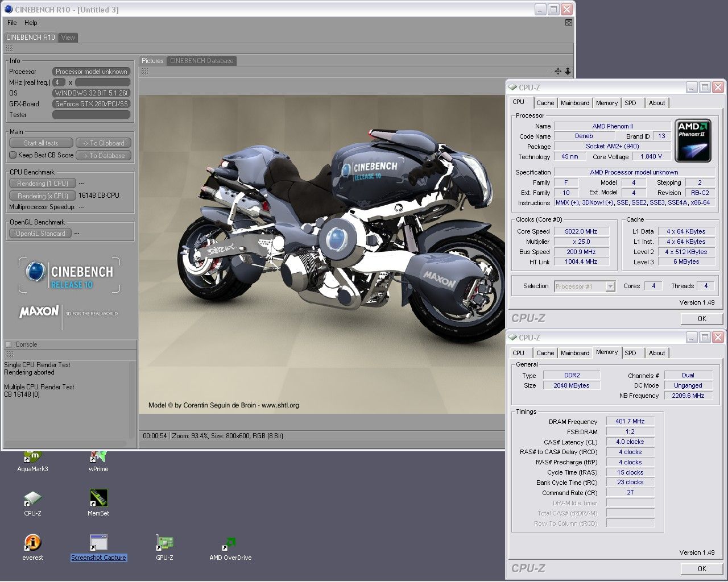Screen dimensions: 728x582
Task: Click To Database button
Action: pos(104,156)
